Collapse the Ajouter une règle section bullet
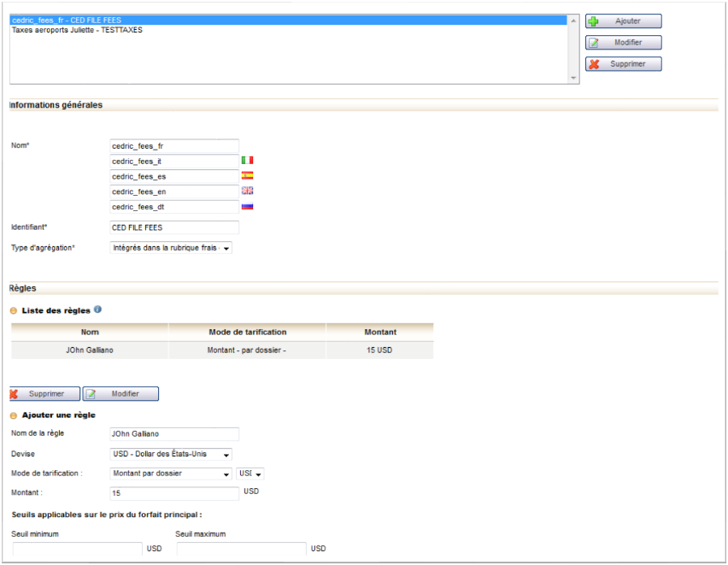728x565 pixels. pos(14,415)
